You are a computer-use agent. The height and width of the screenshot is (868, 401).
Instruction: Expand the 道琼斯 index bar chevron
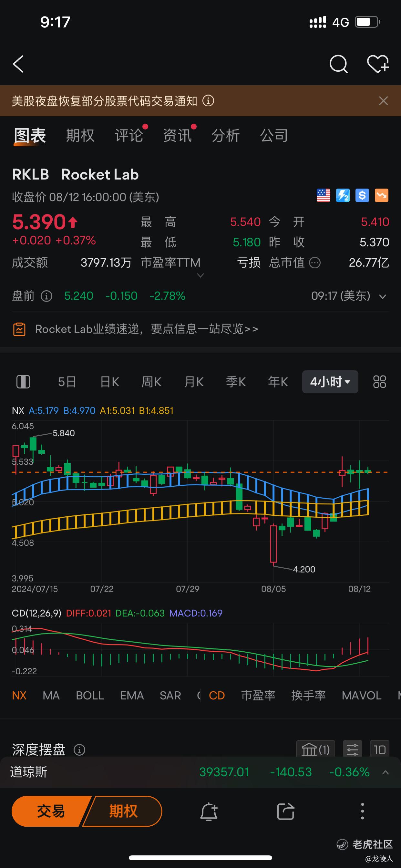[x=386, y=772]
